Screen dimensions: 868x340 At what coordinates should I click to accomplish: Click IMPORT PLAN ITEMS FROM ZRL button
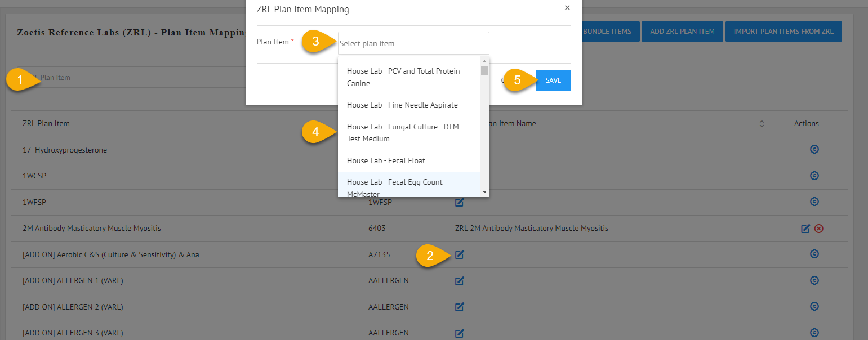[x=784, y=32]
